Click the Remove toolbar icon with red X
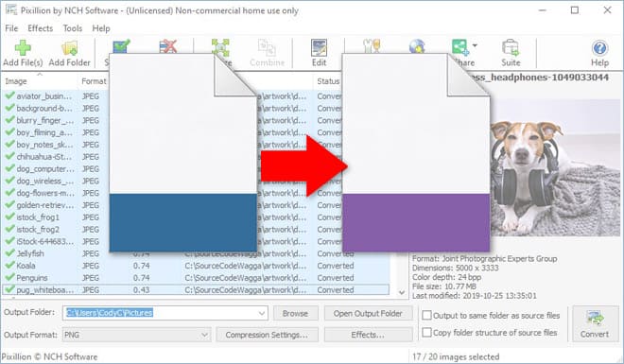 pos(167,46)
